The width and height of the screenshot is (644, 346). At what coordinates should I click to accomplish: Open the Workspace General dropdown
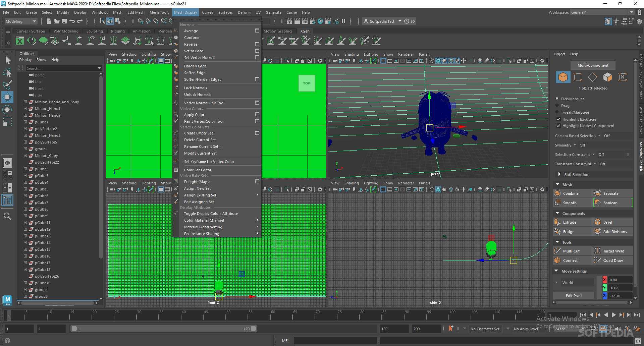click(x=602, y=12)
